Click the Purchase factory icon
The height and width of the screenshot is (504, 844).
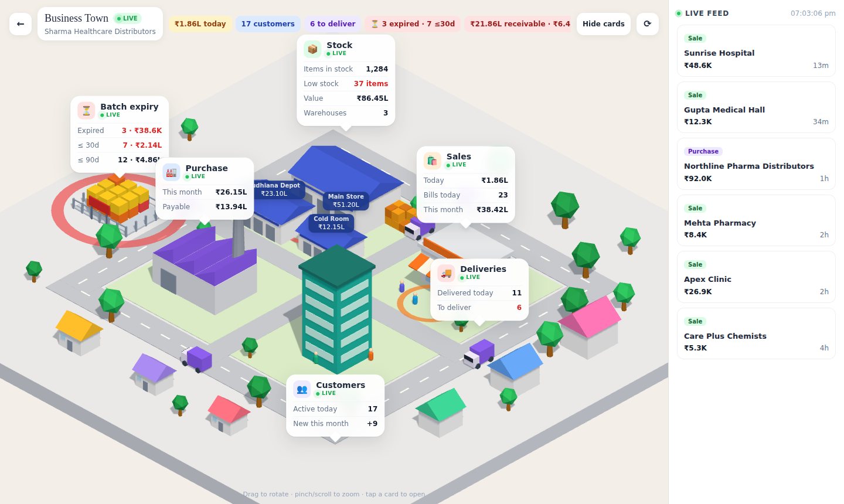(x=171, y=172)
